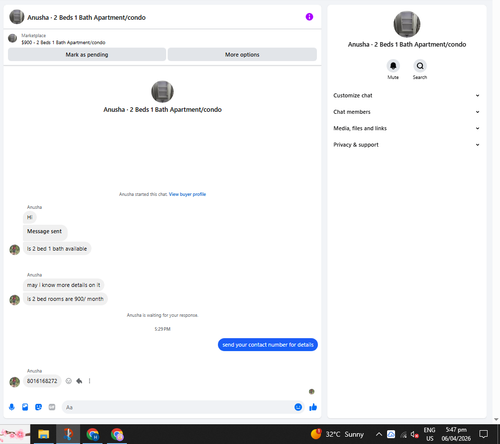Open more options for 8016168272 message
Screen dimensions: 500x444
(x=89, y=381)
